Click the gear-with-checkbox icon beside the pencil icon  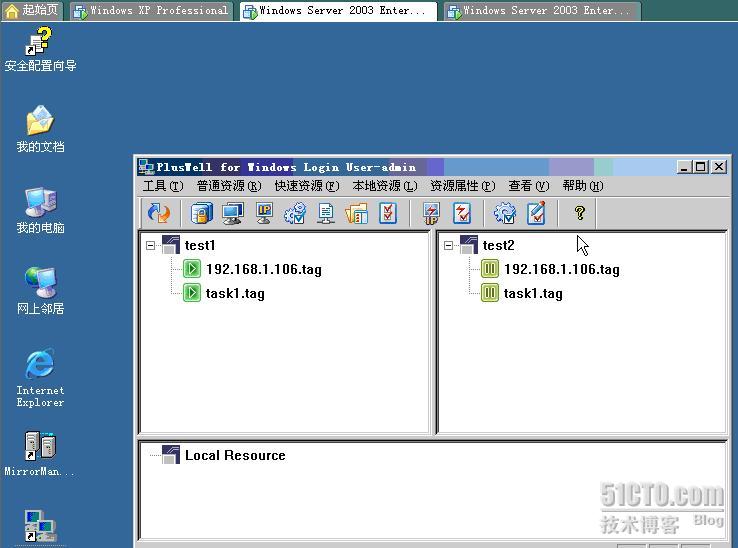coord(505,214)
